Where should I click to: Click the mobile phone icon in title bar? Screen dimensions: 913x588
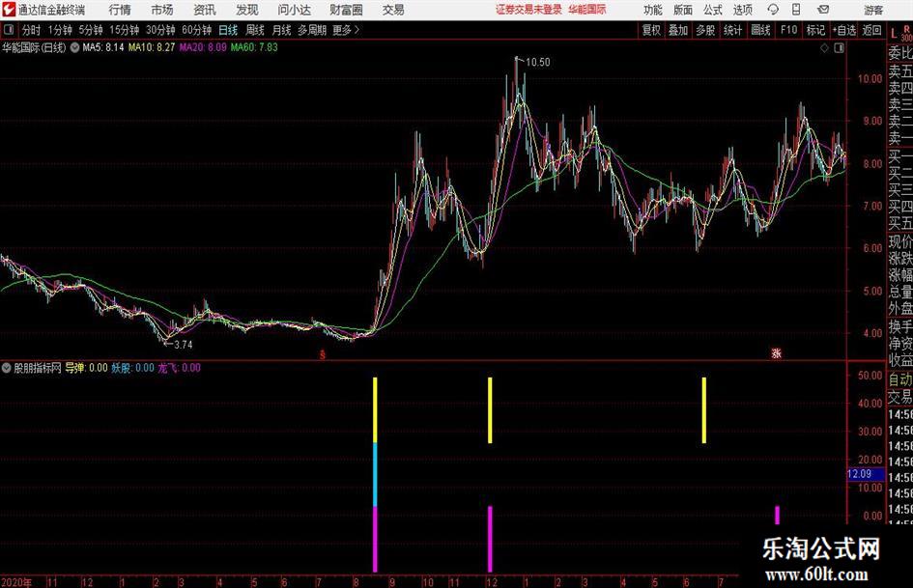coord(796,10)
